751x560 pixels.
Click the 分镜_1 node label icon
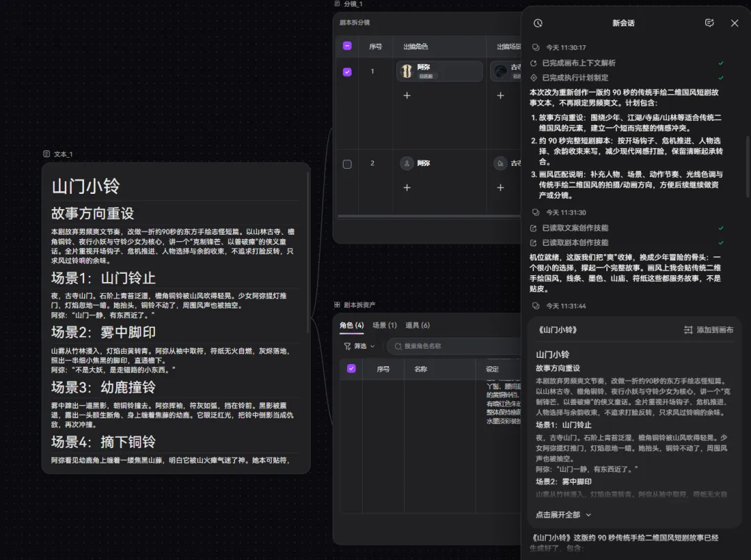click(337, 3)
